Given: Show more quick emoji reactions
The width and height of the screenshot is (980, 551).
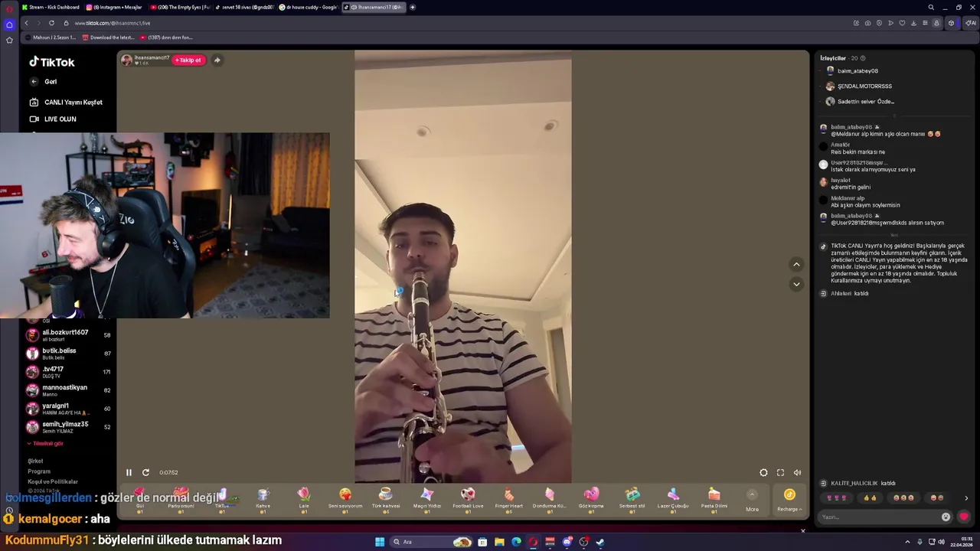Looking at the screenshot, I should coord(965,498).
